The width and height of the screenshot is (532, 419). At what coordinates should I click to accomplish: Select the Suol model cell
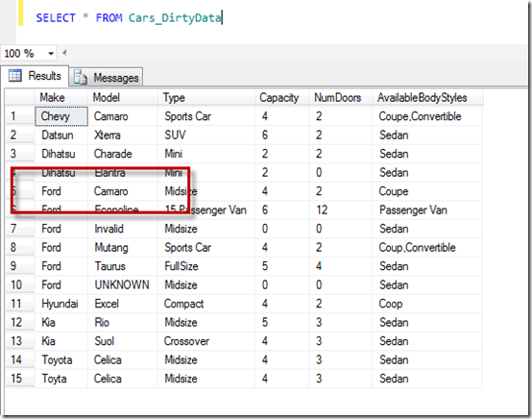123,341
